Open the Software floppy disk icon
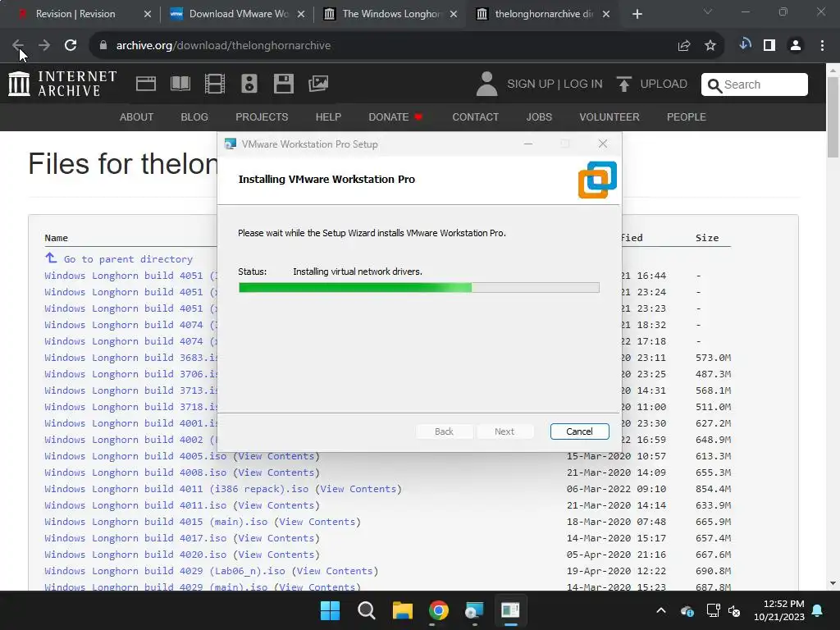The height and width of the screenshot is (630, 840). pos(283,84)
